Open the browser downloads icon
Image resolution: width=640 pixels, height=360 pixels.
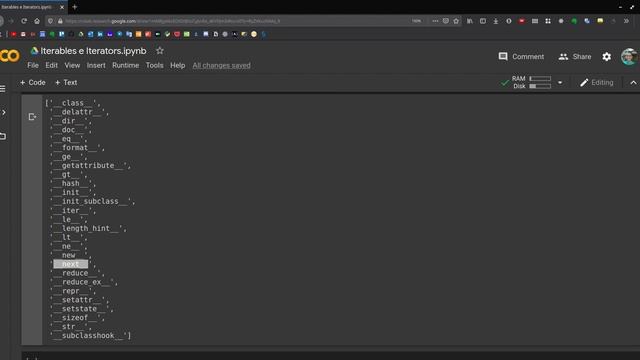pos(496,21)
